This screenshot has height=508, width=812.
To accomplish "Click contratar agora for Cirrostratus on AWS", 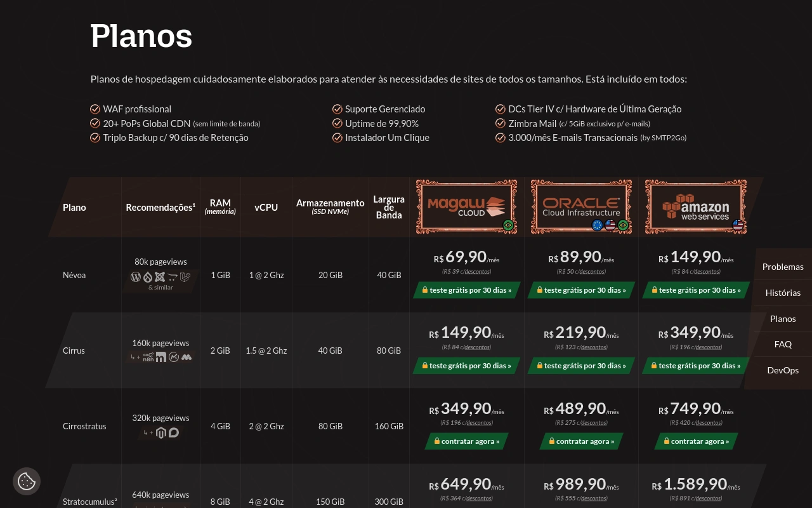I will (696, 441).
